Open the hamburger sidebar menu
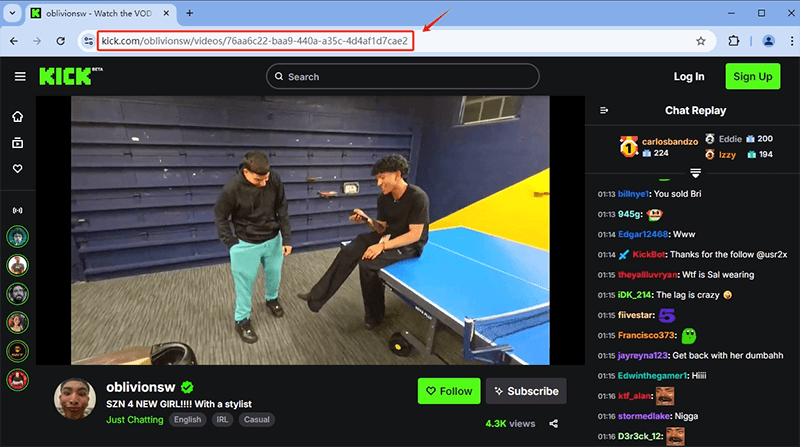This screenshot has height=447, width=800. (20, 77)
